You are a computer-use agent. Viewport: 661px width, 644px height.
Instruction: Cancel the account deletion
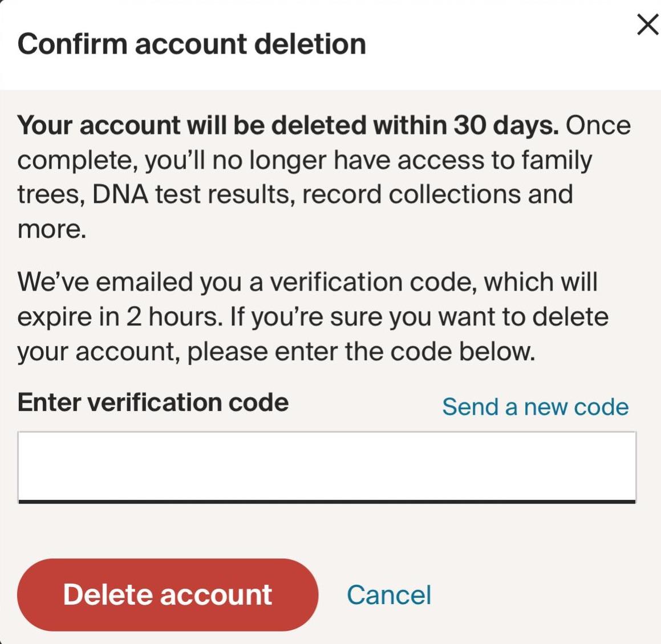[389, 595]
